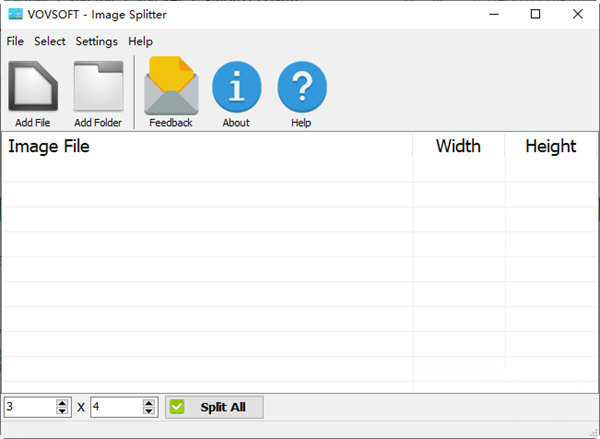600x439 pixels.
Task: Click the Help question mark icon
Action: tap(302, 87)
